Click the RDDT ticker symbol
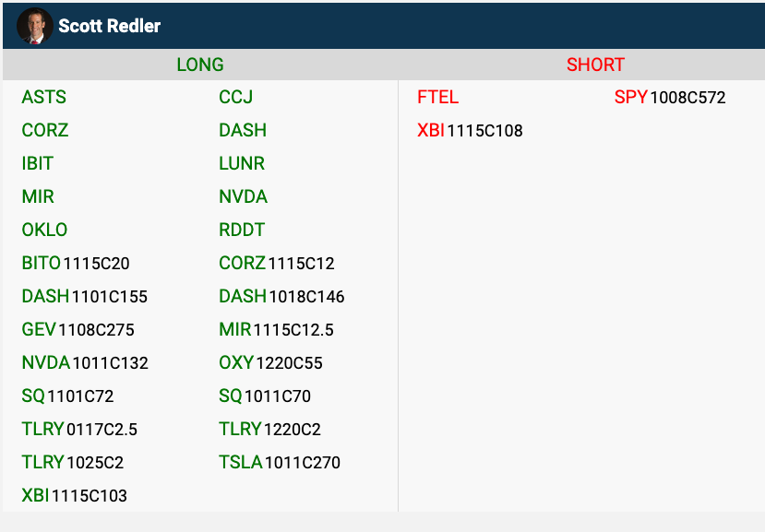765x532 pixels. point(242,231)
